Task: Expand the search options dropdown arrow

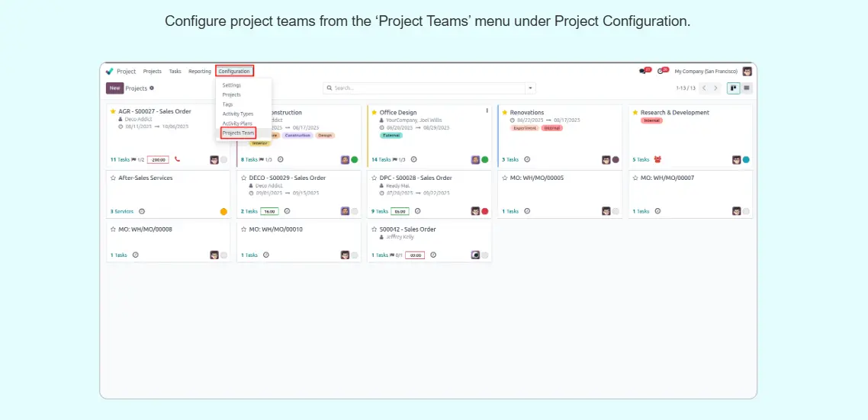Action: pyautogui.click(x=530, y=88)
